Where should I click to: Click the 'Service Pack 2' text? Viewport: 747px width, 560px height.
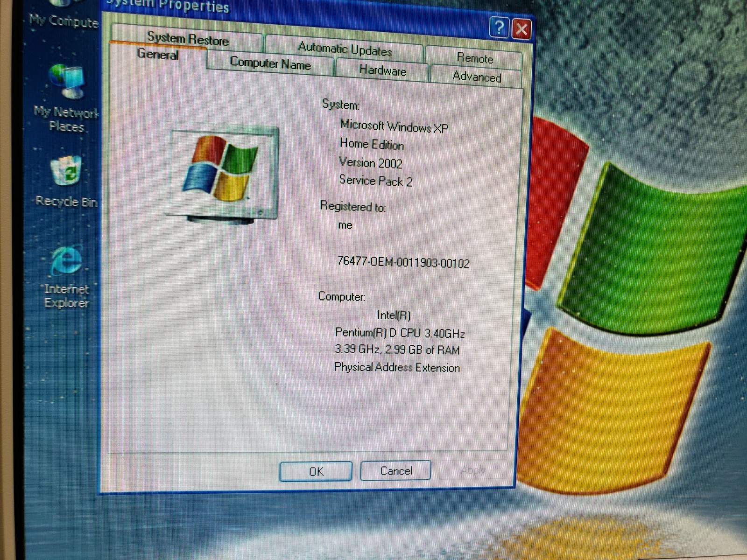coord(376,181)
